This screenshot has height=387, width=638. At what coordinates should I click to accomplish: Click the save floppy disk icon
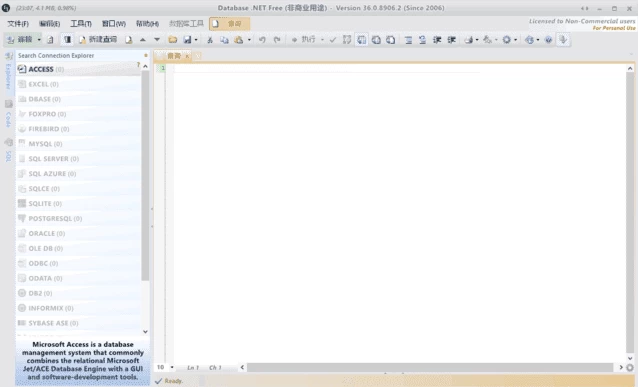pyautogui.click(x=187, y=39)
